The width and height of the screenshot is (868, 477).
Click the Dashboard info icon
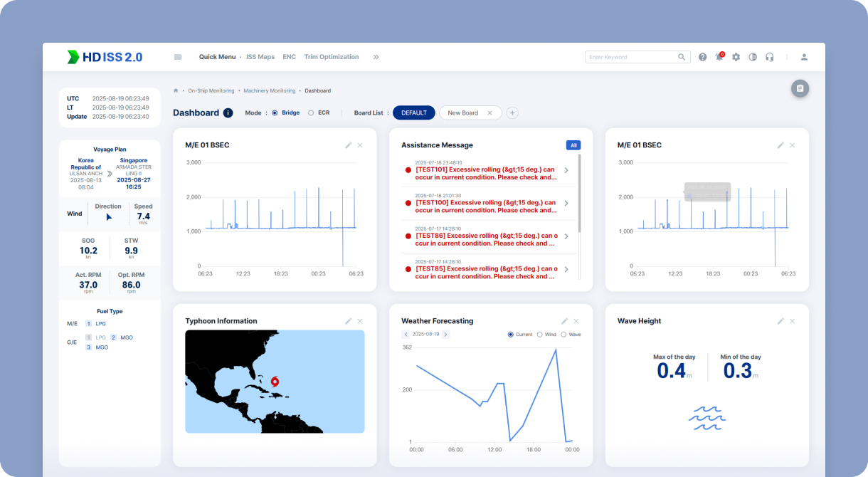[x=228, y=112]
